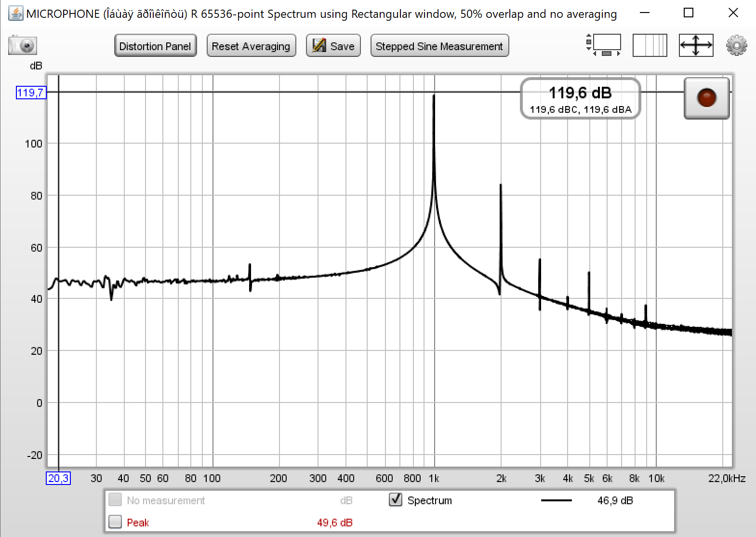Select the 119,7 dB cursor value box

31,93
